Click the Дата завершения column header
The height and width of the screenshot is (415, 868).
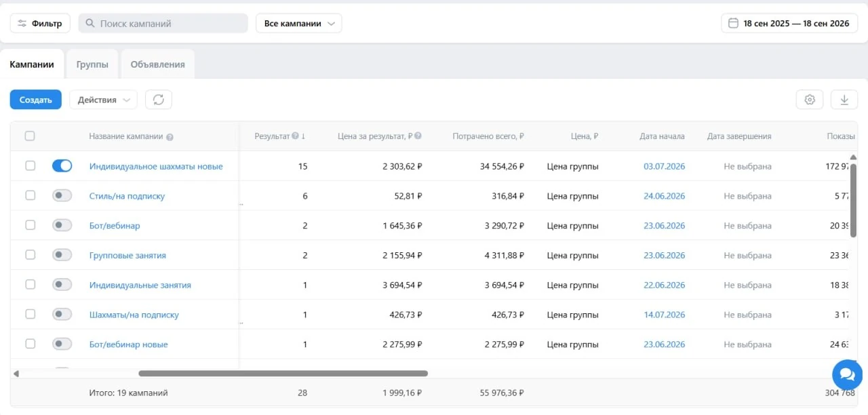pyautogui.click(x=739, y=136)
